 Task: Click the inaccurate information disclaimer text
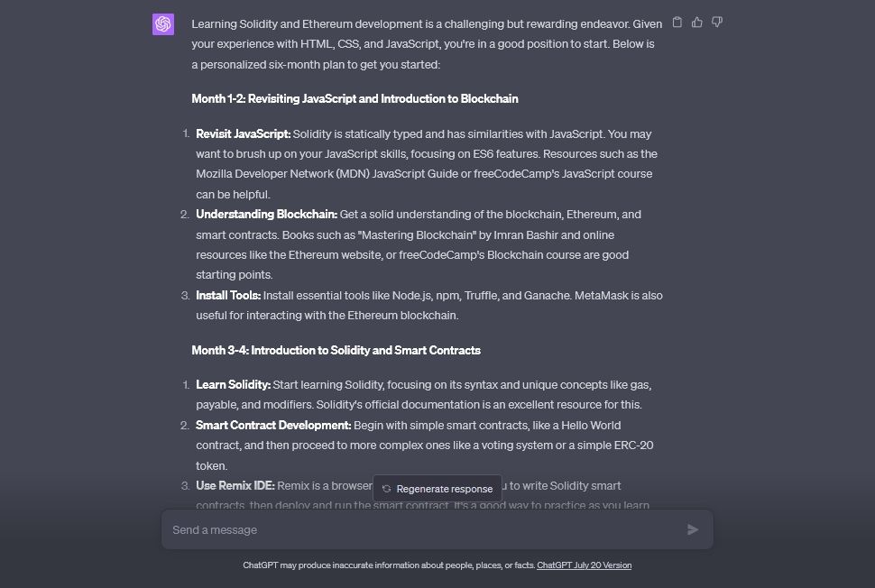click(389, 565)
